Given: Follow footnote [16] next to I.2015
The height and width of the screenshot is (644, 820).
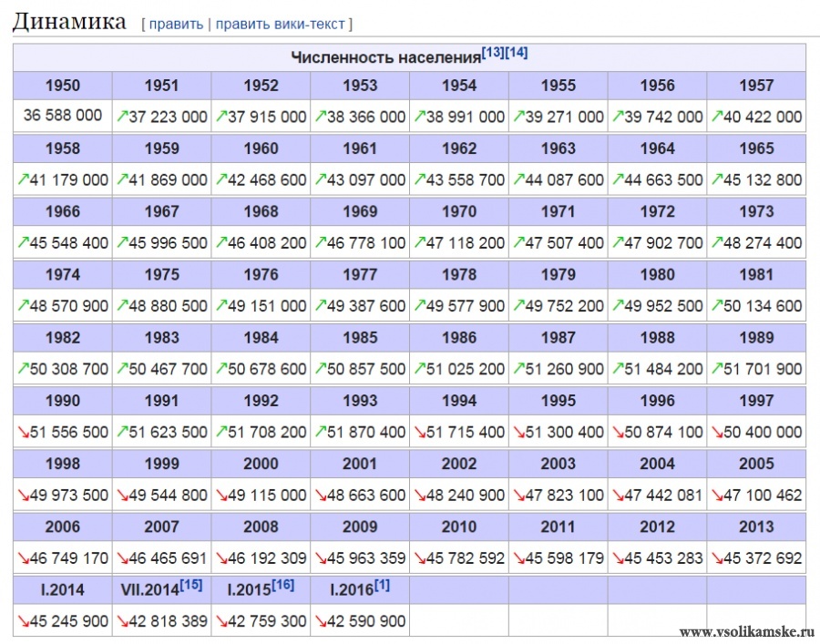Looking at the screenshot, I should click(x=282, y=585).
